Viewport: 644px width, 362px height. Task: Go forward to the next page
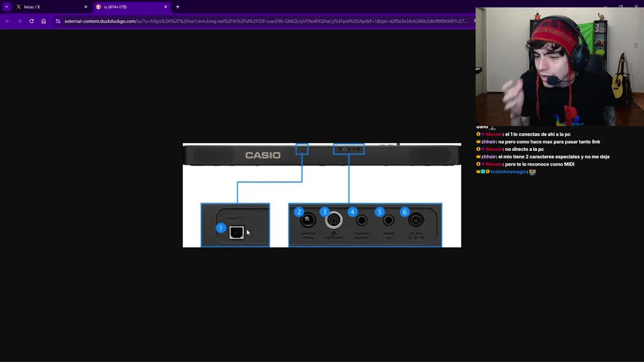[19, 21]
